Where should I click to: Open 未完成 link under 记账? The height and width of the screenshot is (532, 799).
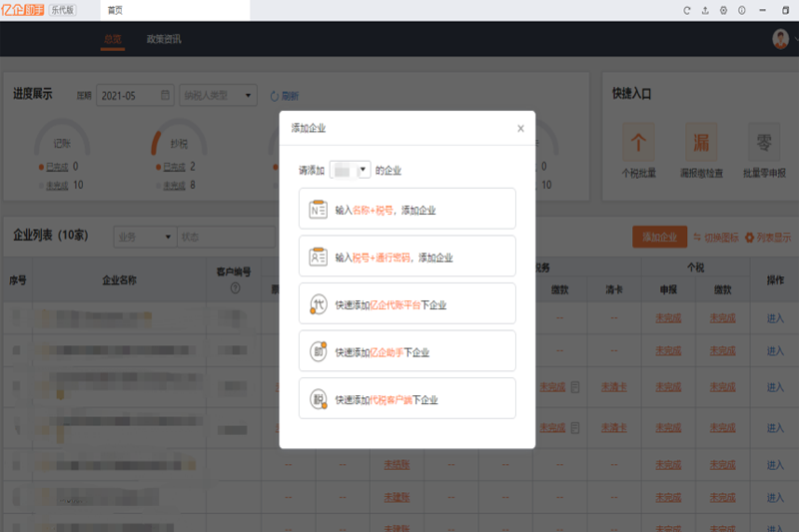pyautogui.click(x=57, y=186)
